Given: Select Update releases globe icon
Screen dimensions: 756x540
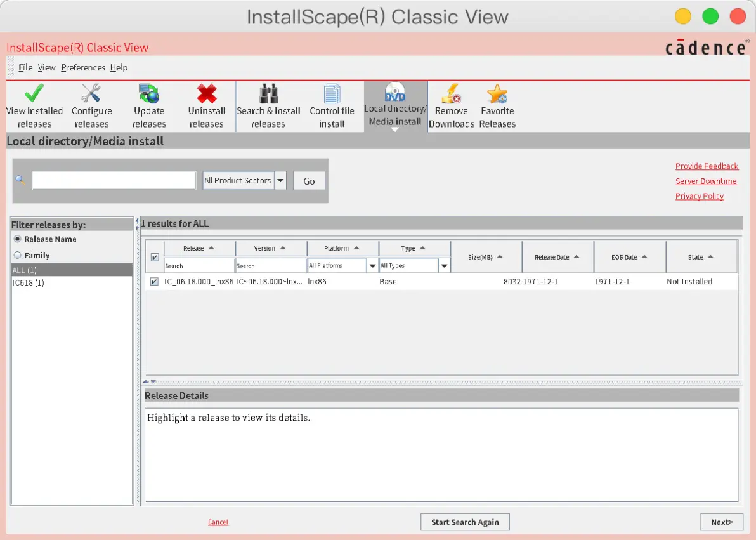Looking at the screenshot, I should coord(148,93).
